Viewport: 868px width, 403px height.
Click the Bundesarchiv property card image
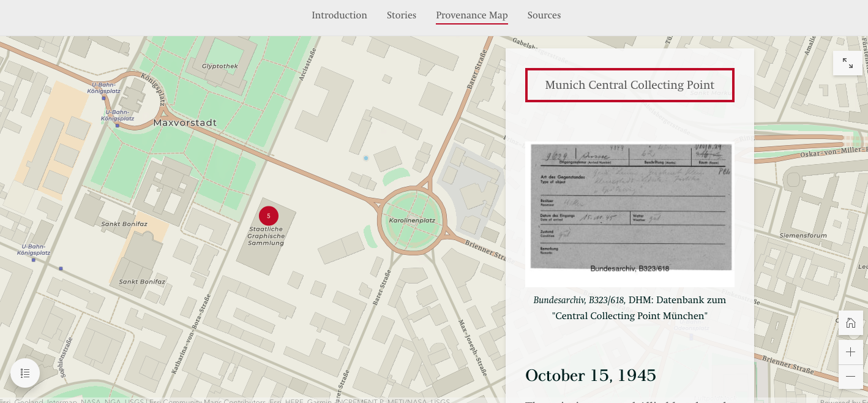(x=630, y=214)
